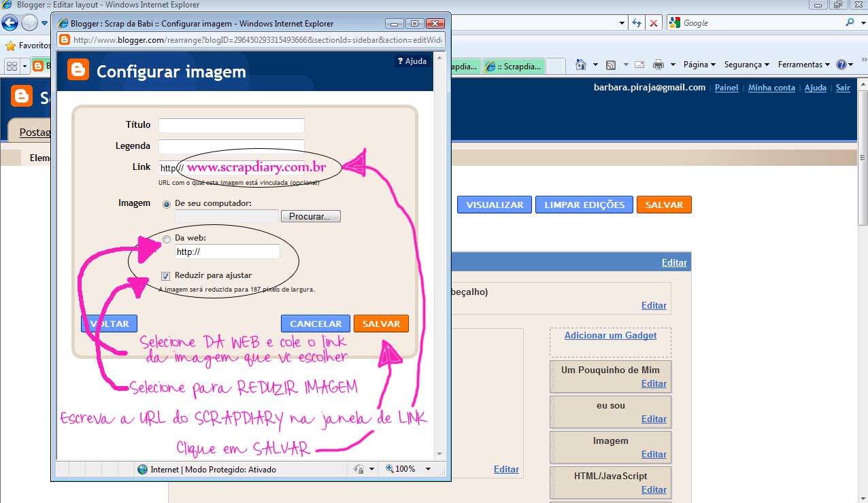Click the VISUALIZAR button
The height and width of the screenshot is (503, 868).
(495, 205)
